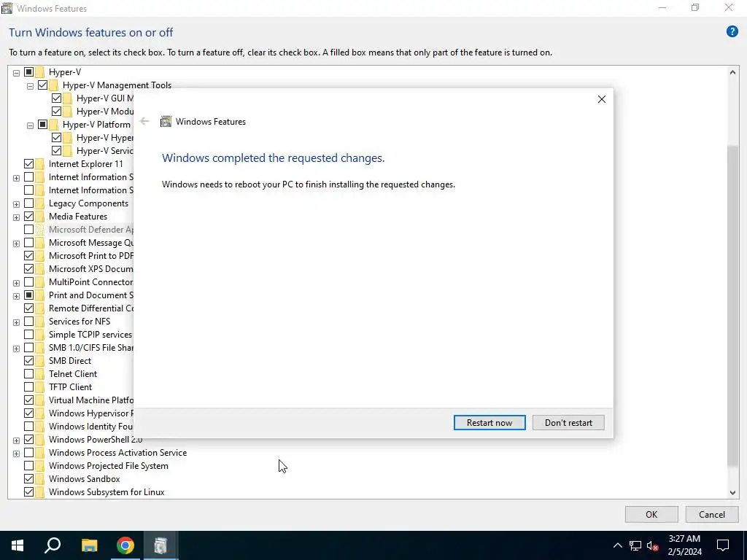Image resolution: width=747 pixels, height=560 pixels.
Task: Select the Windows Projected File System row
Action: tap(108, 466)
